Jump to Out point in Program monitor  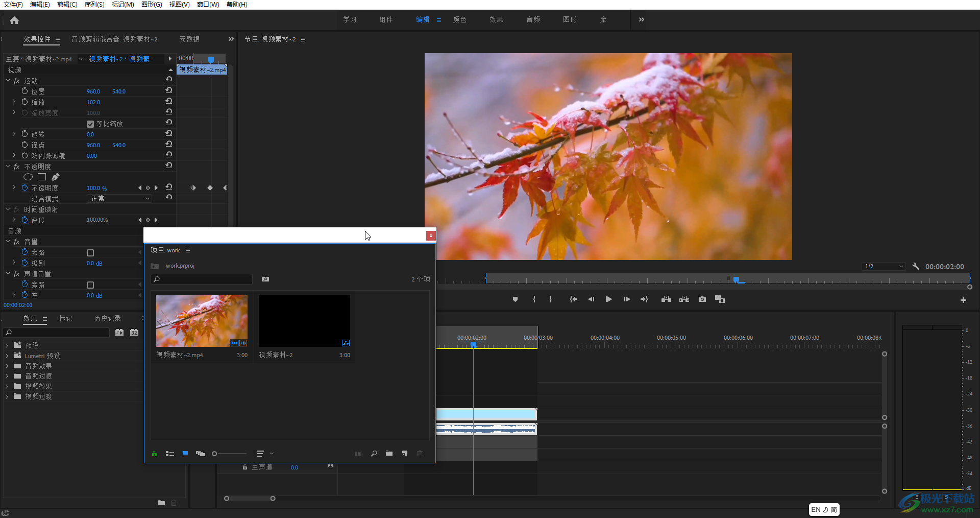pyautogui.click(x=644, y=299)
